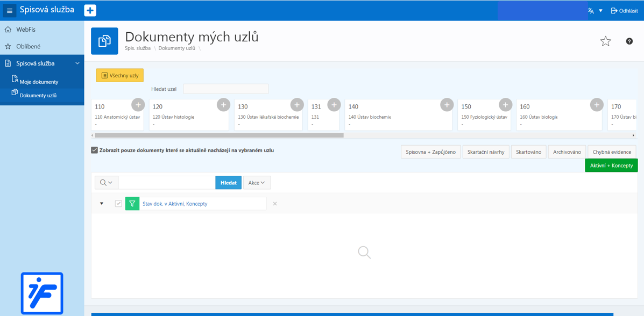Click the scrollbar right arrow under cards
Screen dimensions: 644x316
pyautogui.click(x=634, y=135)
